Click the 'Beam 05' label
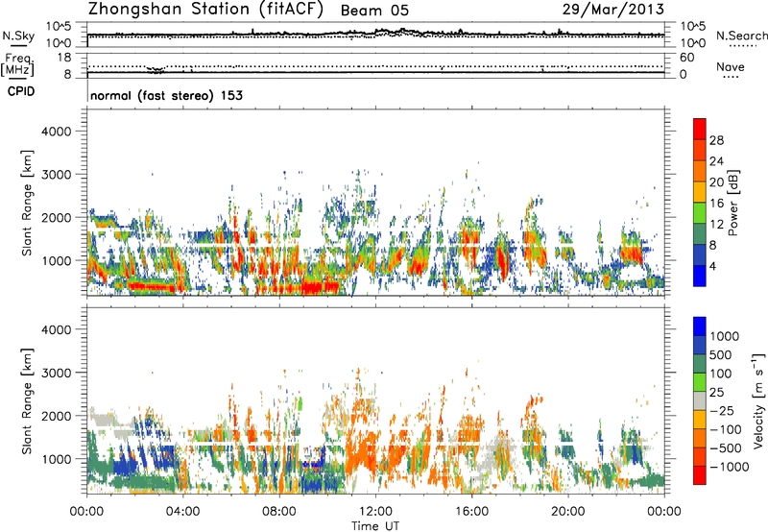Image resolution: width=768 pixels, height=532 pixels. pyautogui.click(x=374, y=11)
